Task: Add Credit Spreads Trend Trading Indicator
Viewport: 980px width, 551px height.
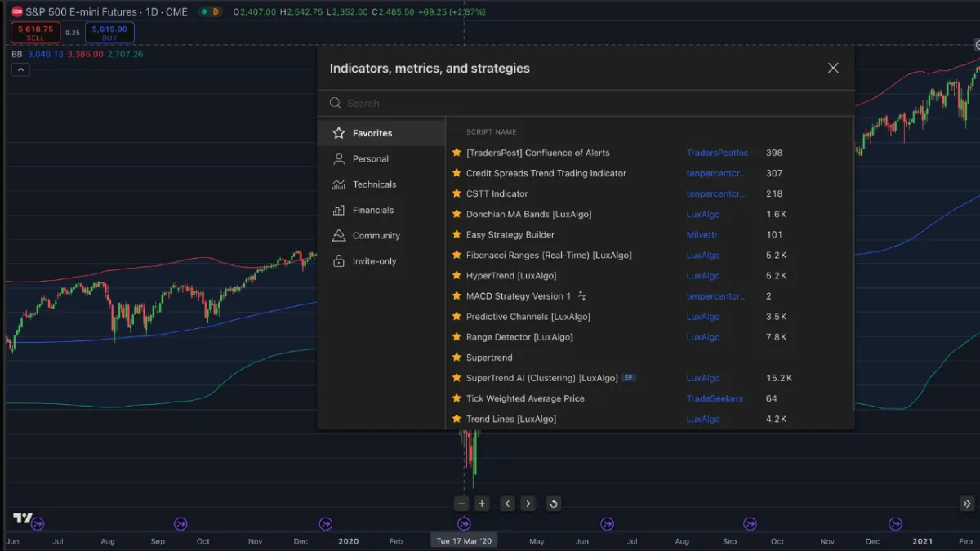Action: click(546, 173)
